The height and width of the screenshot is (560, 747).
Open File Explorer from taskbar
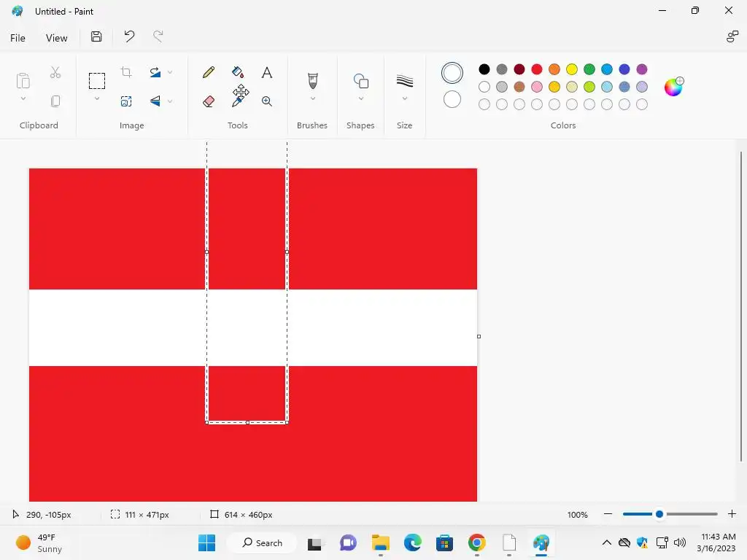(x=381, y=542)
